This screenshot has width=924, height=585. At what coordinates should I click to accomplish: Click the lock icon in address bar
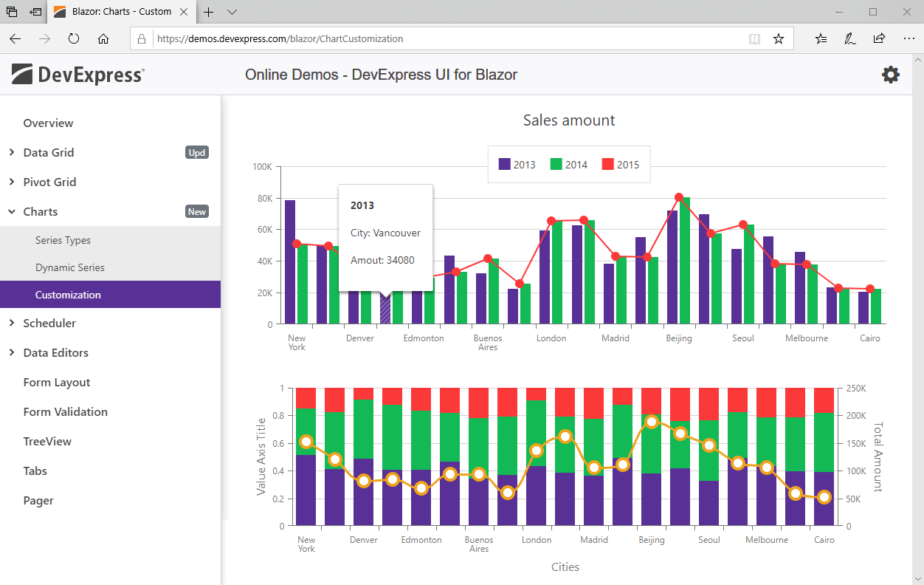(142, 38)
